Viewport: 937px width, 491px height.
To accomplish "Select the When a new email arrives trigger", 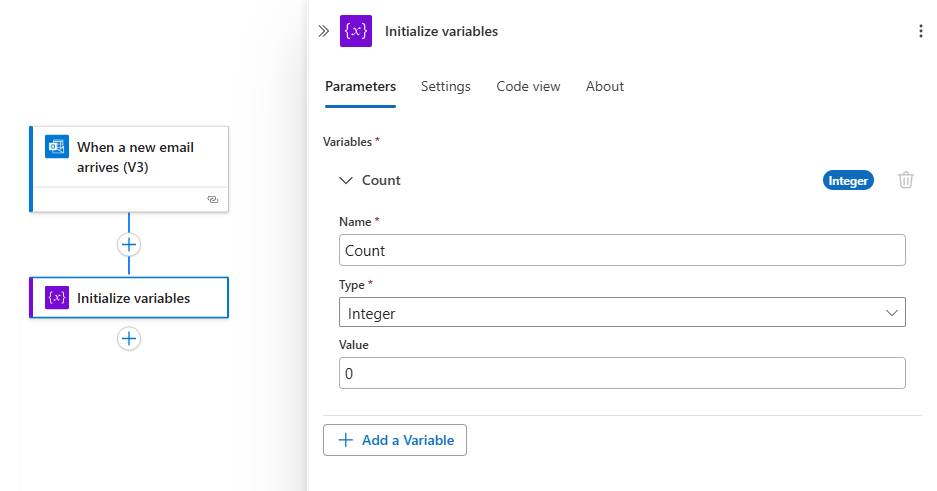I will tap(135, 158).
